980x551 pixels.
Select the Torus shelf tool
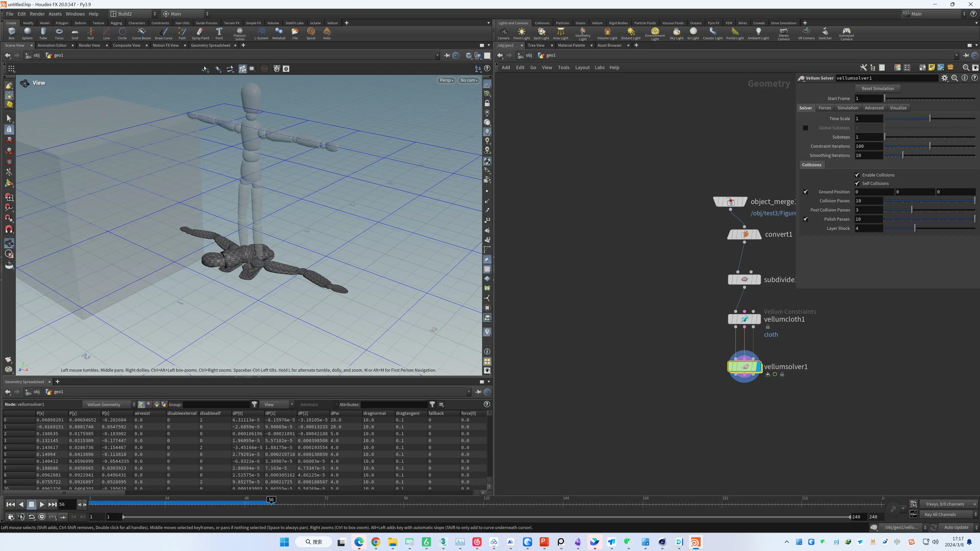click(x=59, y=33)
